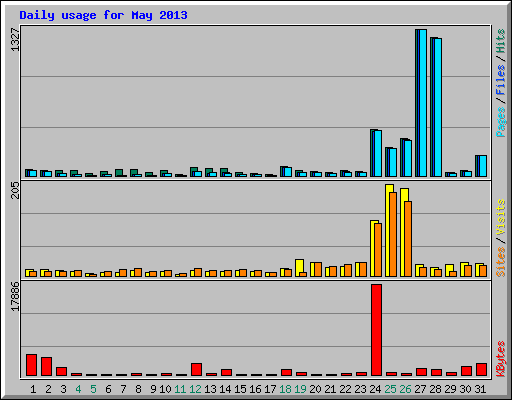The height and width of the screenshot is (400, 512).
Task: Click green weekend day 4 label
Action: [x=78, y=389]
